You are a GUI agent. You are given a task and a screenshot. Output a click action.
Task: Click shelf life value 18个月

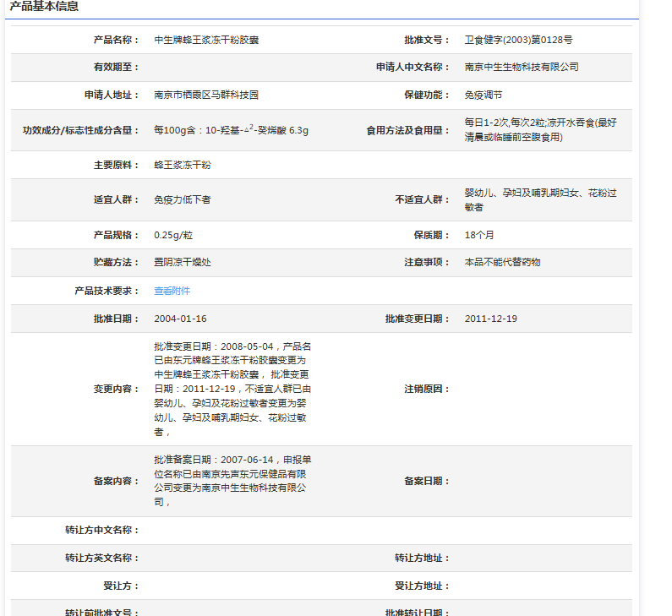click(x=479, y=235)
